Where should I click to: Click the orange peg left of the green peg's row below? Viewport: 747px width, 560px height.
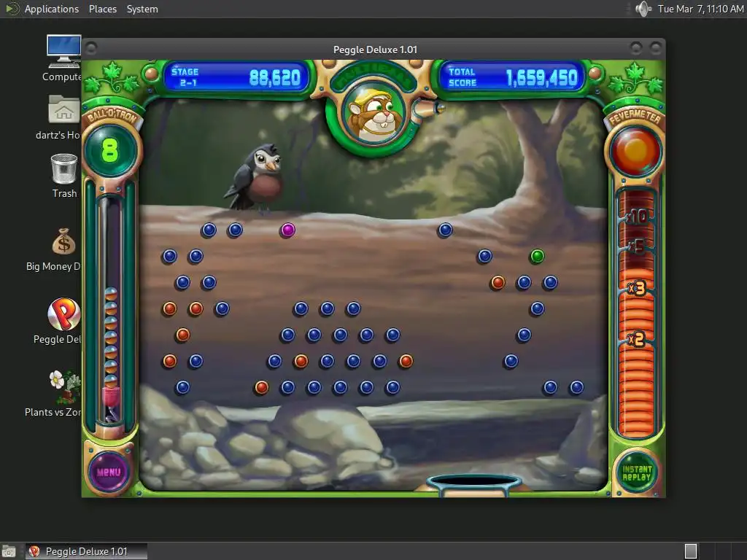pos(498,282)
